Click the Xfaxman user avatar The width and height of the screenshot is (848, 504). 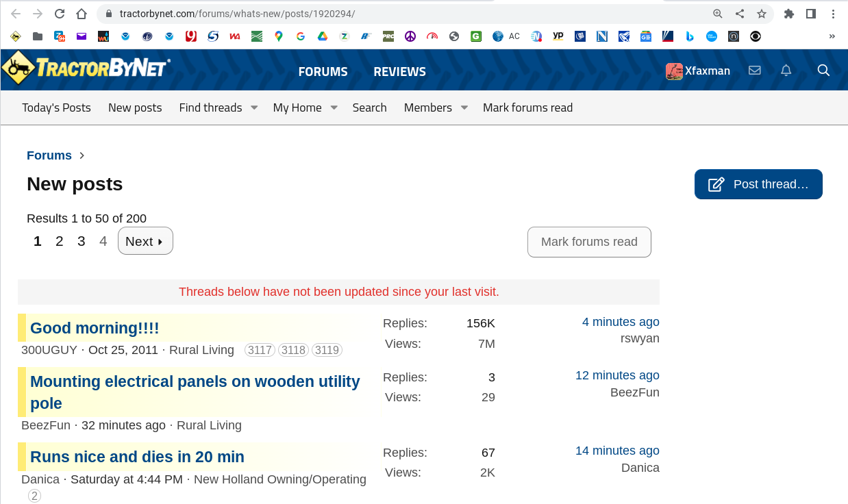click(x=674, y=71)
